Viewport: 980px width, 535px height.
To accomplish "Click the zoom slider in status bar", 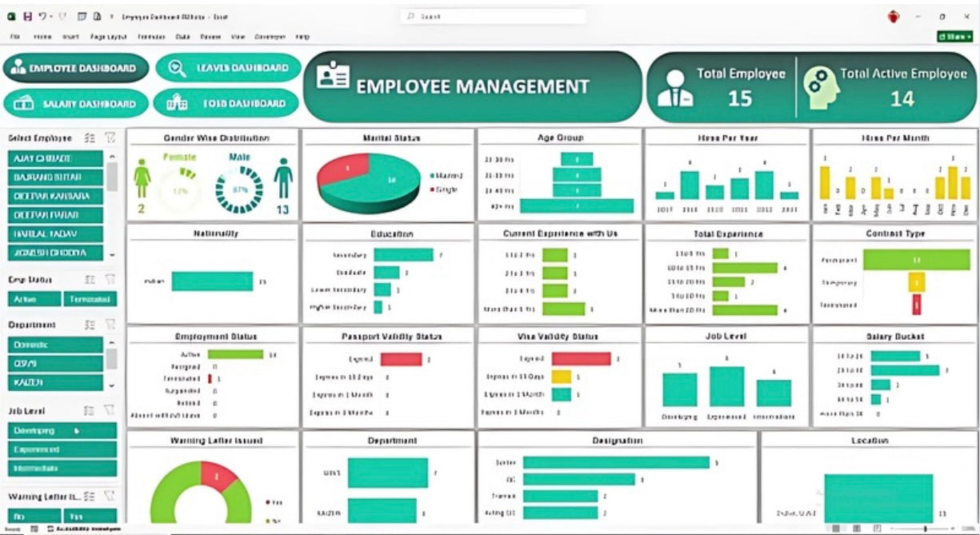I will (x=926, y=529).
